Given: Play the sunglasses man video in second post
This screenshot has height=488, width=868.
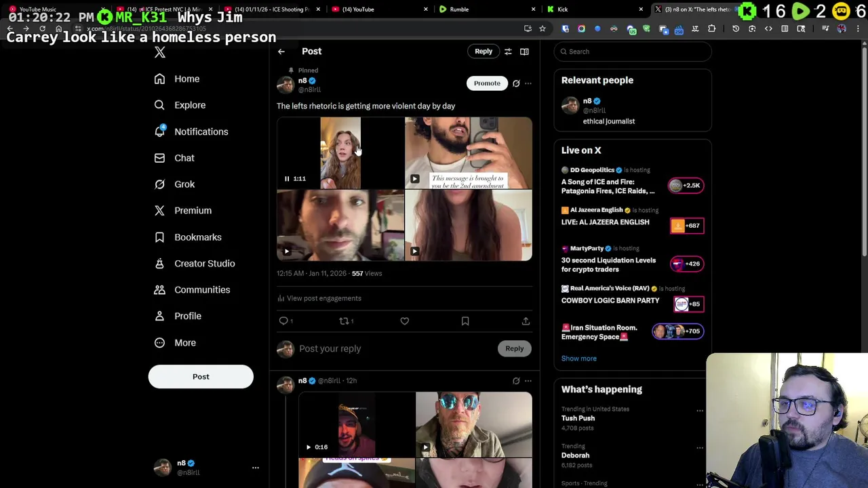Looking at the screenshot, I should pos(425,447).
